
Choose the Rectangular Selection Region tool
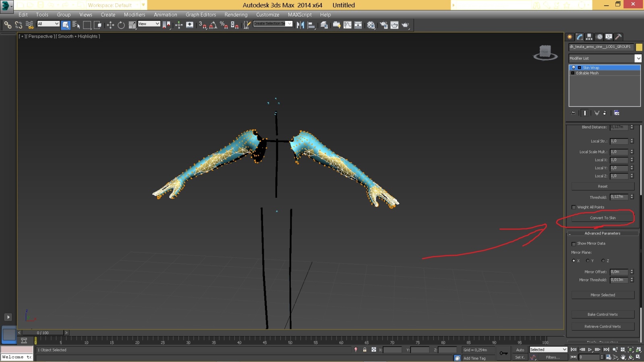[87, 25]
